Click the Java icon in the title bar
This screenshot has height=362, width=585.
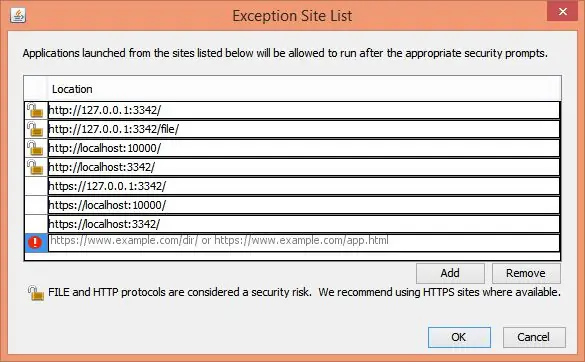(18, 15)
